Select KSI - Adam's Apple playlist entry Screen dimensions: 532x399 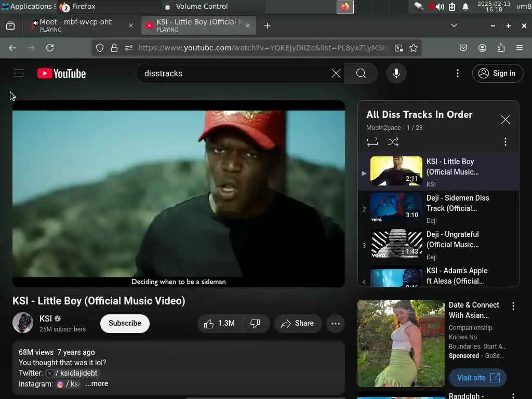tap(438, 276)
